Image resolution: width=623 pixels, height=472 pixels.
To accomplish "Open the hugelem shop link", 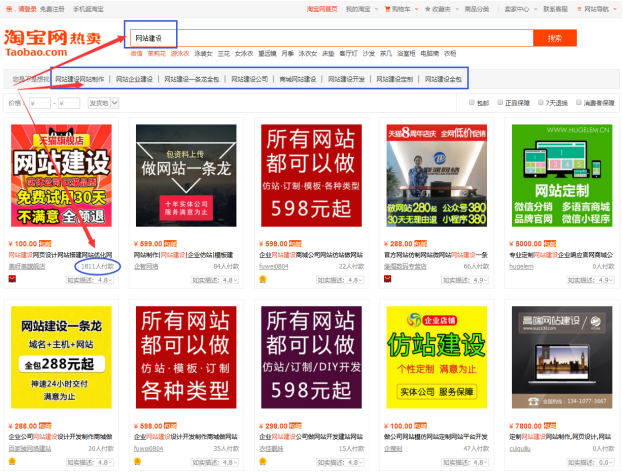I will coord(521,266).
